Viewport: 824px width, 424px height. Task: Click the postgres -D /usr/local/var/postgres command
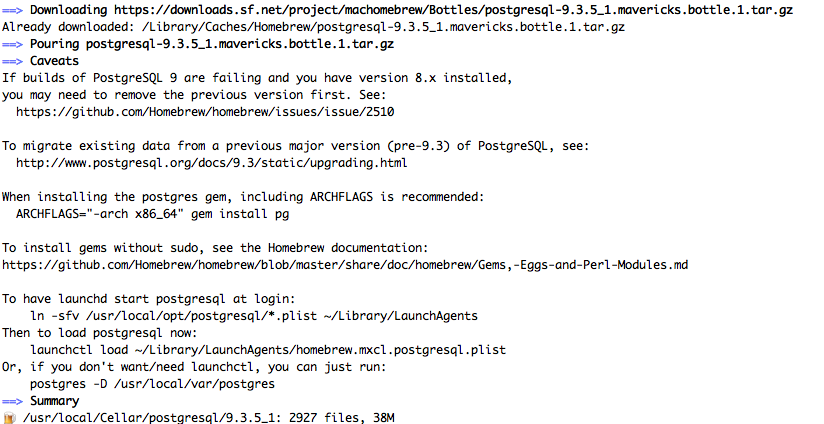(152, 384)
